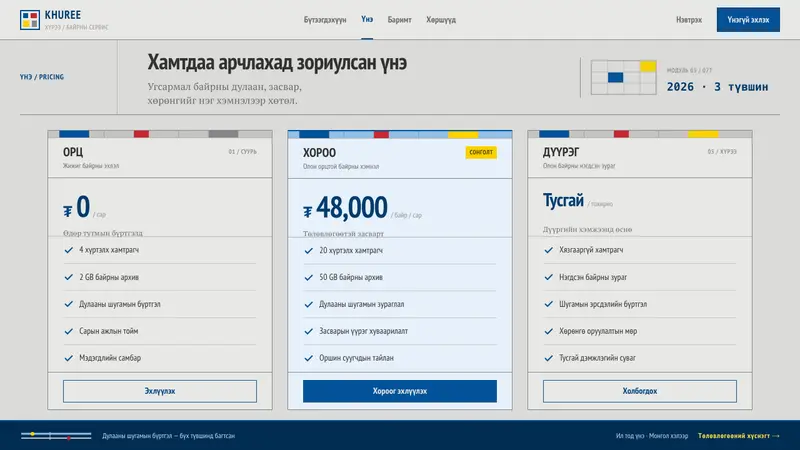The image size is (800, 450).
Task: Click the 48,000 price figure
Action: click(352, 208)
